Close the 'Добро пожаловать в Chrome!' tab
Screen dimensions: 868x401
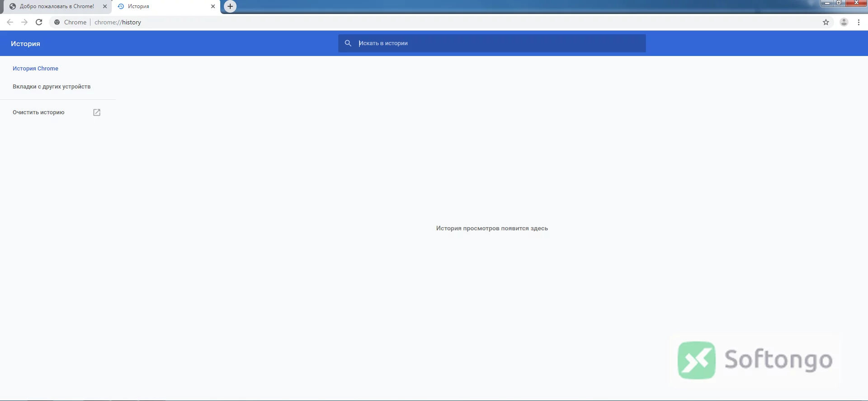click(x=105, y=6)
